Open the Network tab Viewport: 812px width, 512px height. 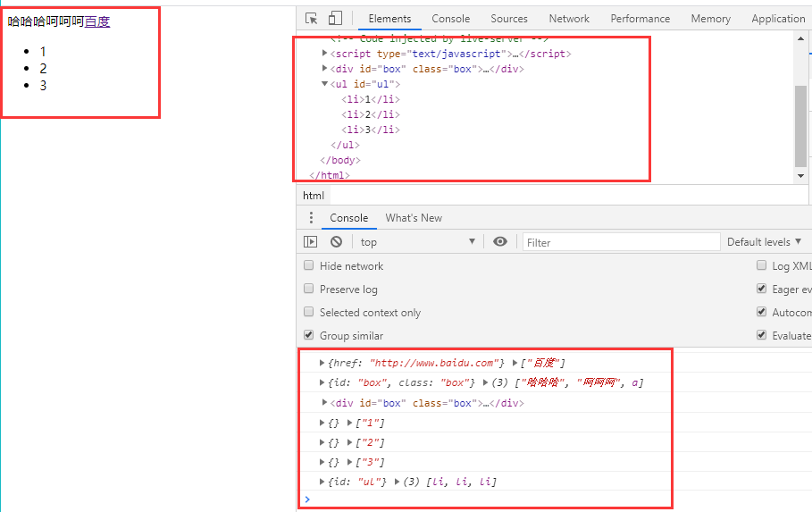[569, 19]
